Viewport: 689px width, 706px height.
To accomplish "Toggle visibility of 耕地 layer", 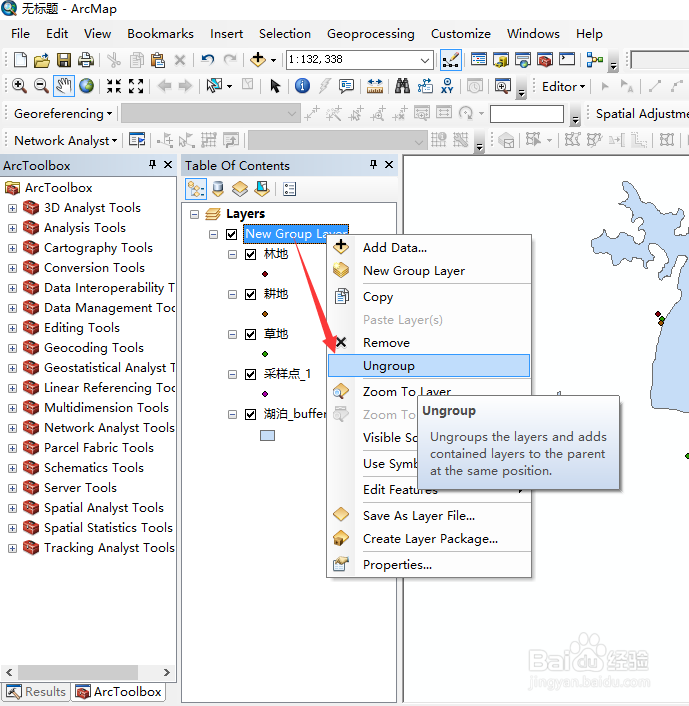I will (250, 294).
